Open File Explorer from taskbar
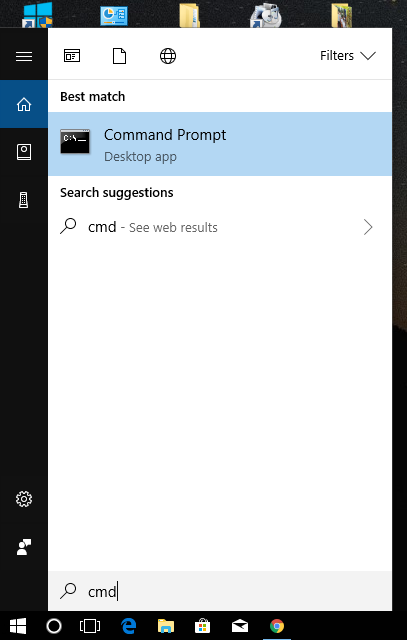408x641 pixels. coord(166,626)
